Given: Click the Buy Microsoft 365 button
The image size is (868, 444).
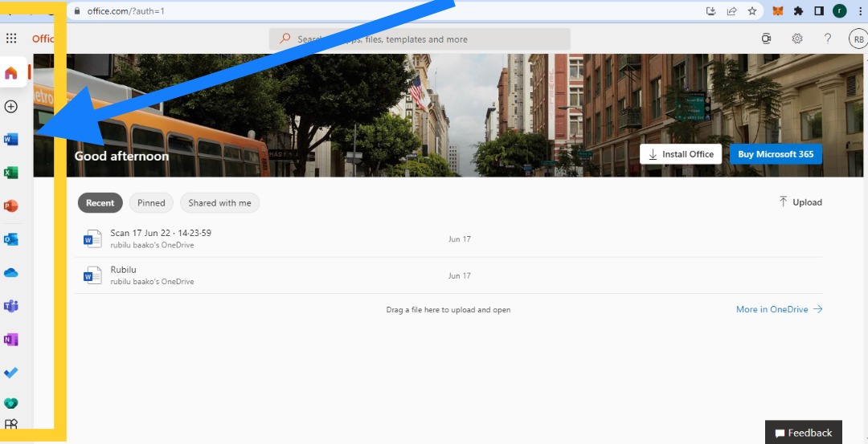Looking at the screenshot, I should (776, 154).
